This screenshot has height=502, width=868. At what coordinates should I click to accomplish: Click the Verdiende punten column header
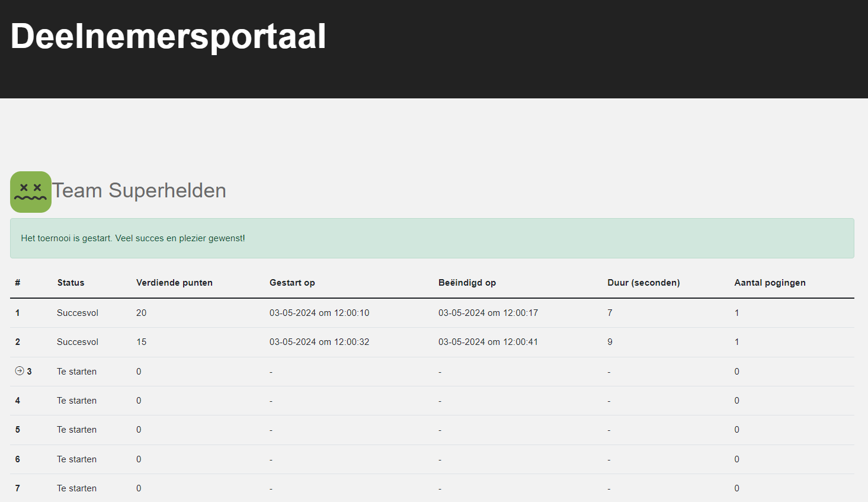[174, 283]
